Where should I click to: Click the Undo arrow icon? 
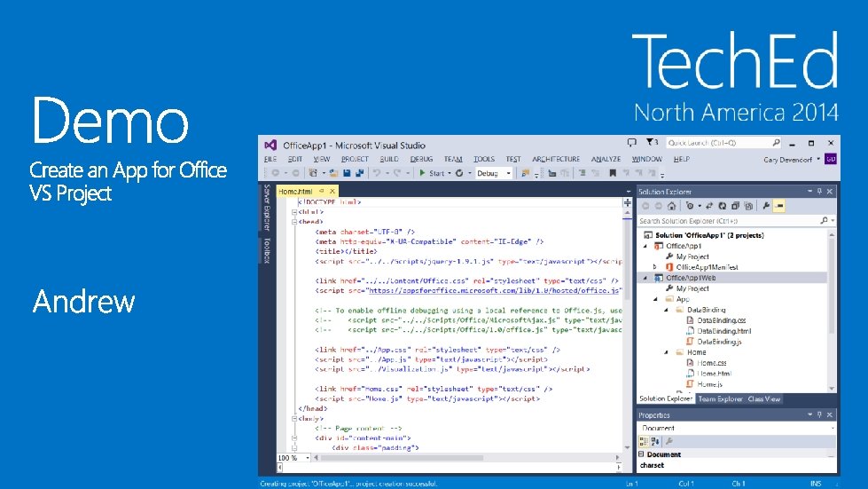[x=377, y=173]
